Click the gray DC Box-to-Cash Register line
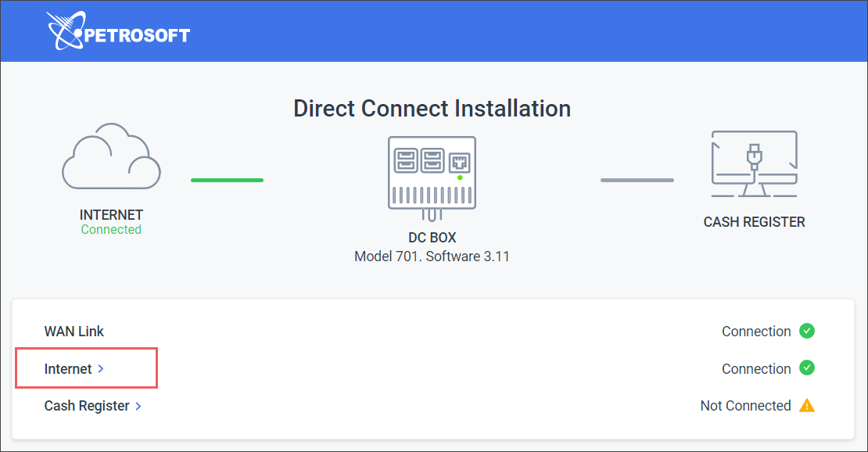This screenshot has width=868, height=452. point(637,180)
